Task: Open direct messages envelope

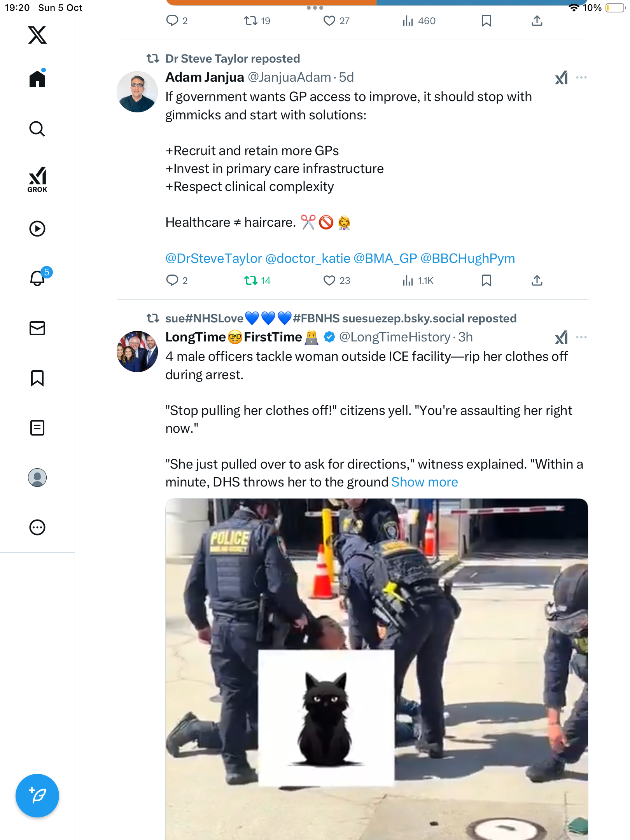Action: [x=37, y=328]
